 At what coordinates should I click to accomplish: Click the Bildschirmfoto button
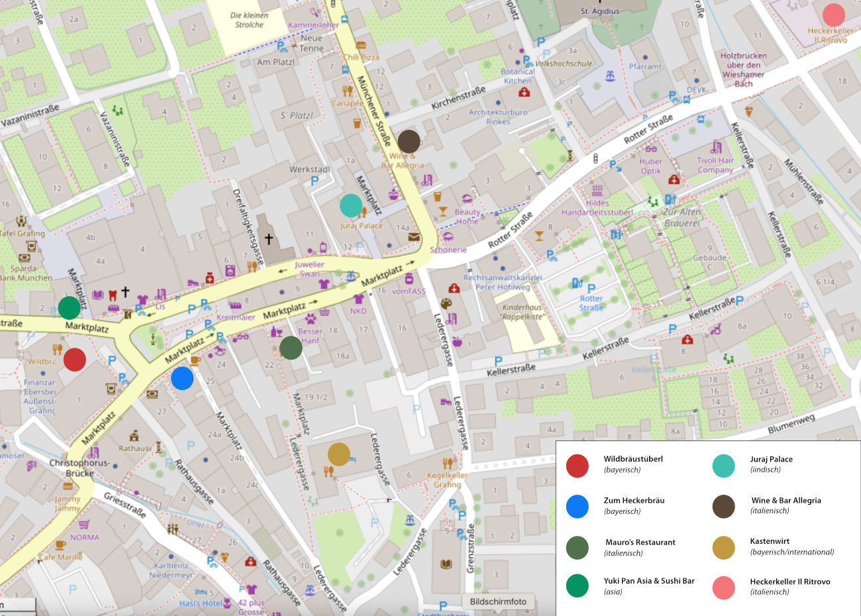pos(498,601)
